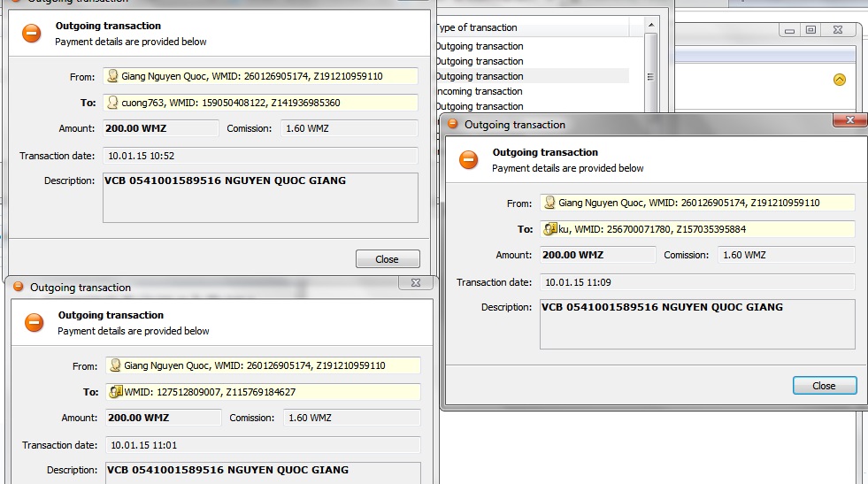Click transaction date field 10.01.15 11:01
The height and width of the screenshot is (484, 868).
263,445
